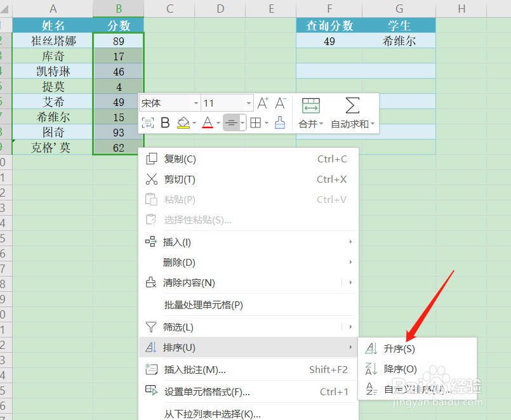
Task: Select column header B
Action: coord(119,9)
